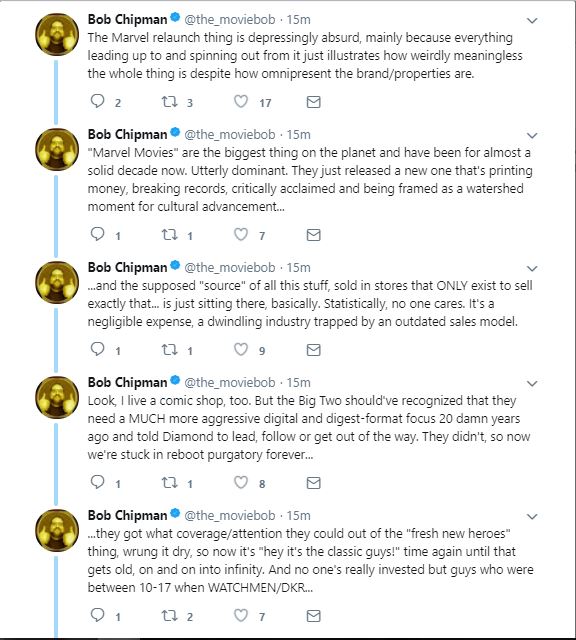This screenshot has width=576, height=640.
Task: Open more-options chevron on last tweet
Action: pyautogui.click(x=532, y=516)
